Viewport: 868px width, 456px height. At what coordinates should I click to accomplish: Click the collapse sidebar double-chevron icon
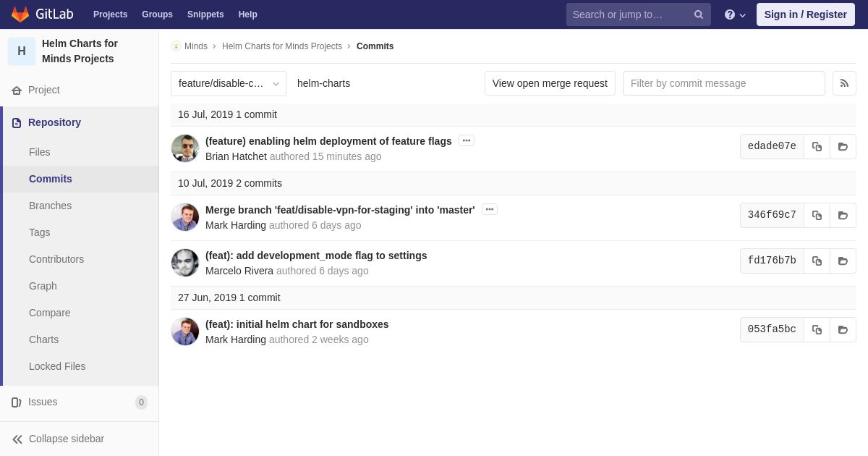pyautogui.click(x=17, y=439)
